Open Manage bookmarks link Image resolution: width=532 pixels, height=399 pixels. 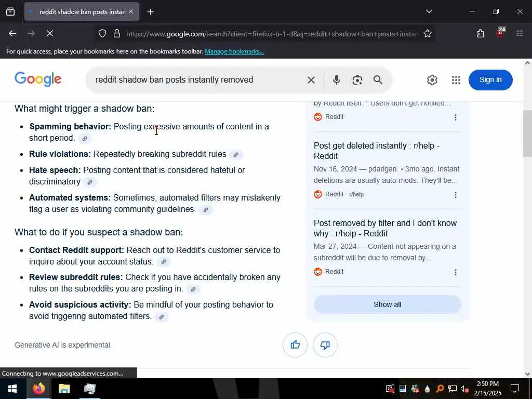(x=234, y=51)
